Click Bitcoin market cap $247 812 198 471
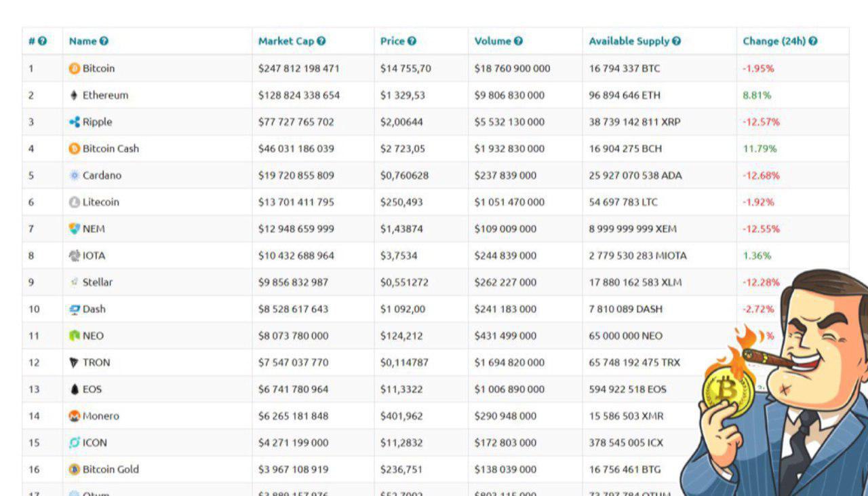 point(299,69)
